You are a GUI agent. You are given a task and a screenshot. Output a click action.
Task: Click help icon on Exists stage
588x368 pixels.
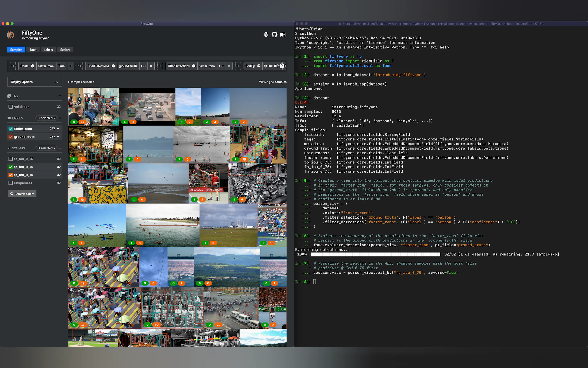(x=33, y=66)
